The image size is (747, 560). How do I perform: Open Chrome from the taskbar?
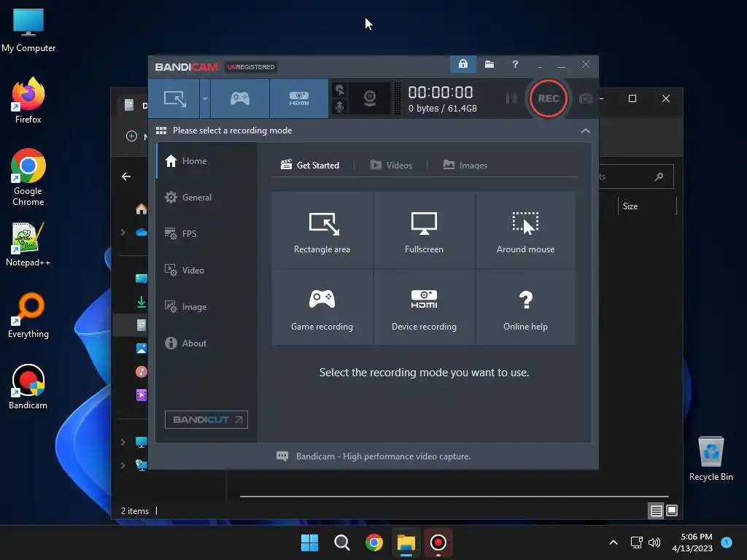coord(374,542)
